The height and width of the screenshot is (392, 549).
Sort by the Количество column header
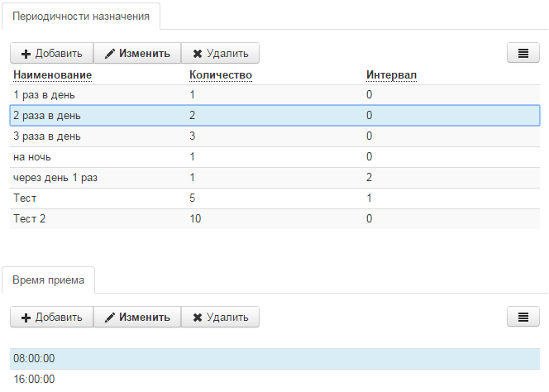pos(221,75)
